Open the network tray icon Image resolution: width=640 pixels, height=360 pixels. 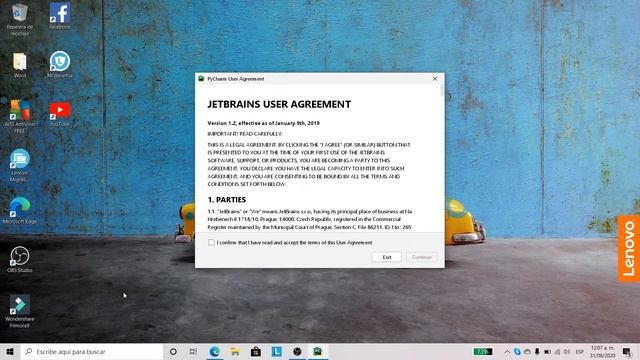coord(558,351)
